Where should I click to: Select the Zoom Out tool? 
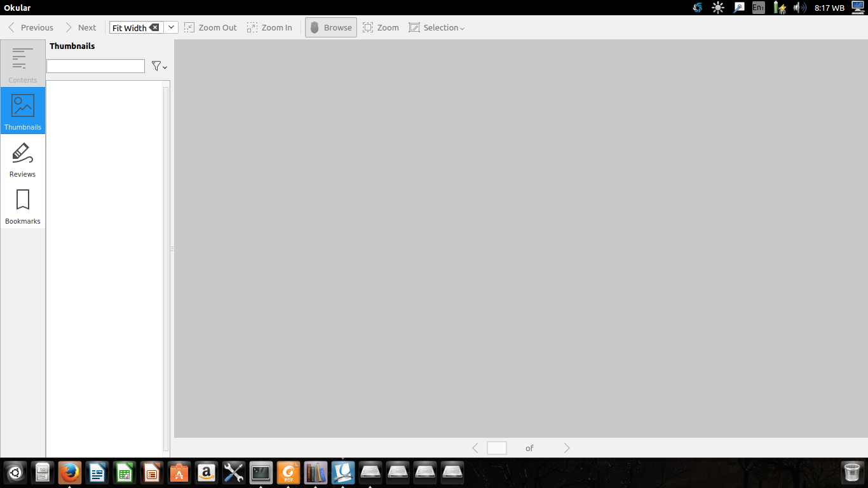210,27
